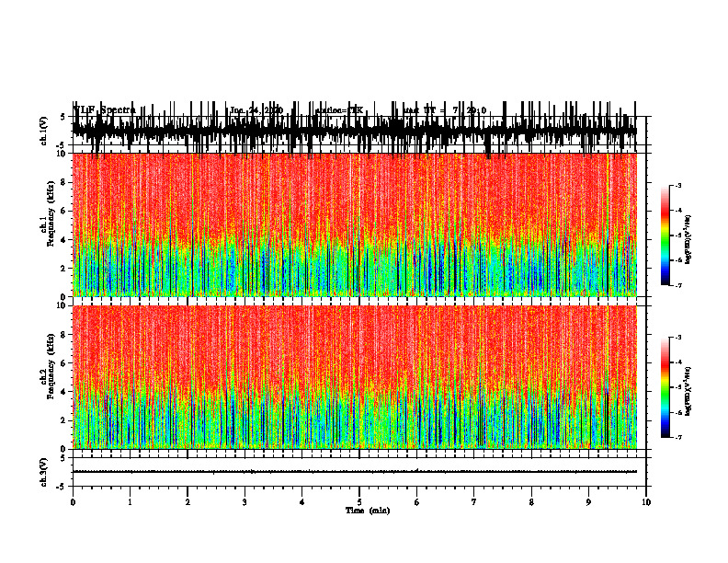The image size is (728, 563).
Task: Click the ch.3 flat voltage trace panel
Action: pyautogui.click(x=358, y=472)
